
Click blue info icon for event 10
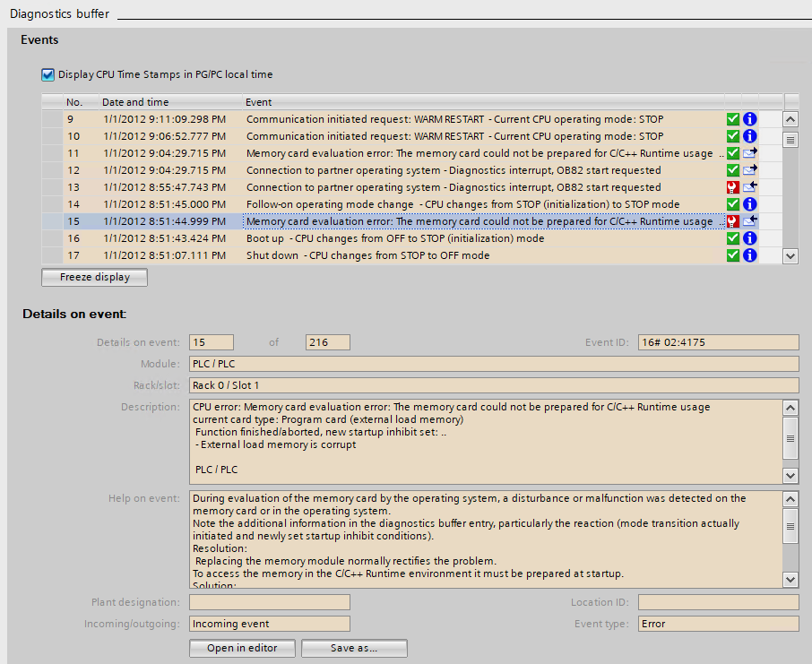coord(750,136)
